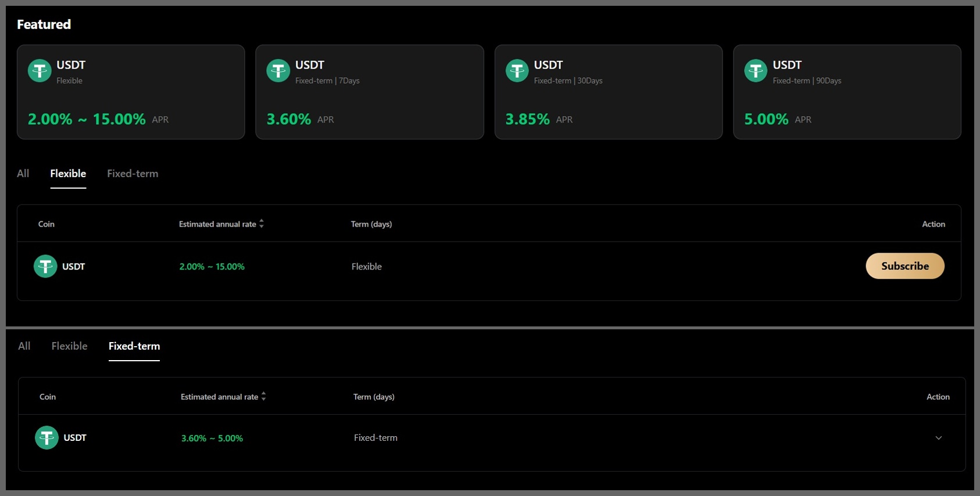Image resolution: width=980 pixels, height=496 pixels.
Task: Switch to Flexible tab in lower panel
Action: click(x=70, y=346)
